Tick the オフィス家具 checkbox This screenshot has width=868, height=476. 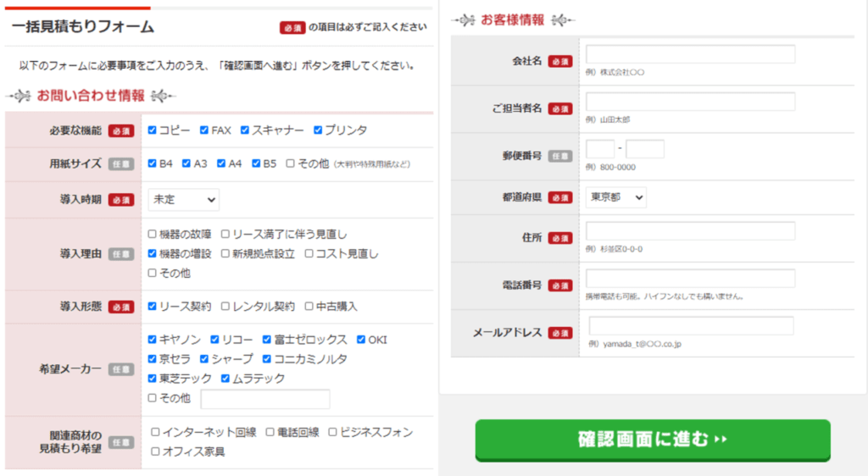coord(155,451)
